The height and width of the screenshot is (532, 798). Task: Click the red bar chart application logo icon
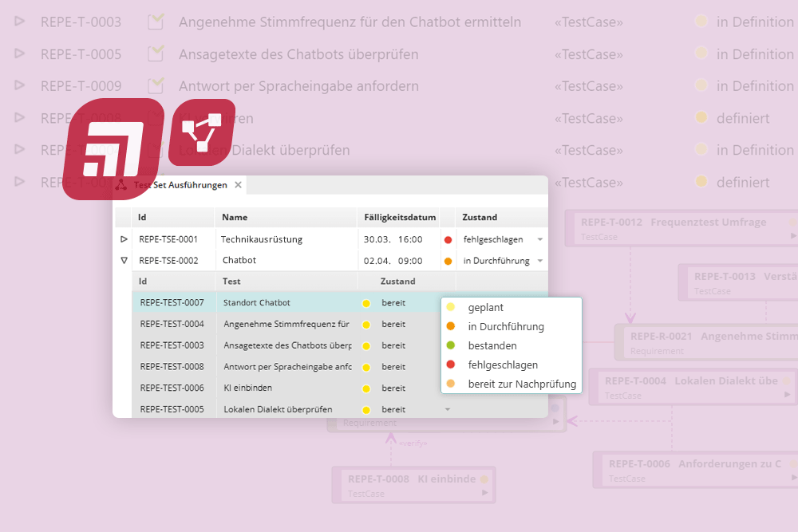[117, 142]
